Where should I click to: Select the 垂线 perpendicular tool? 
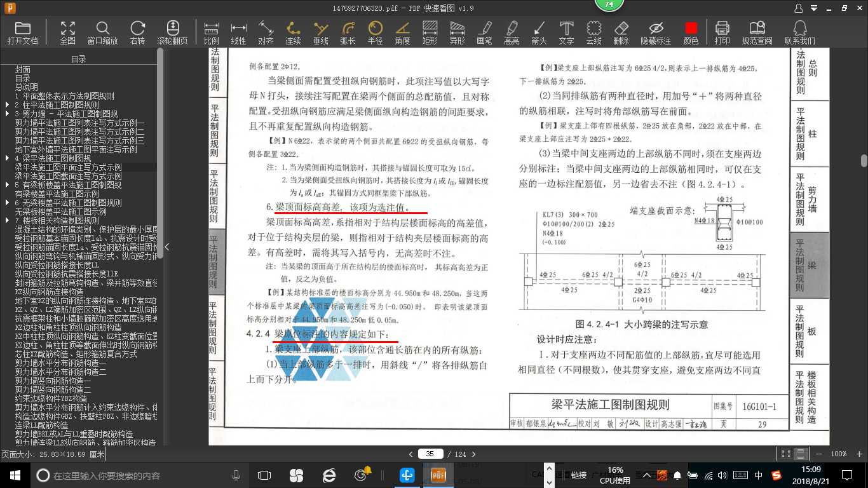coord(321,32)
